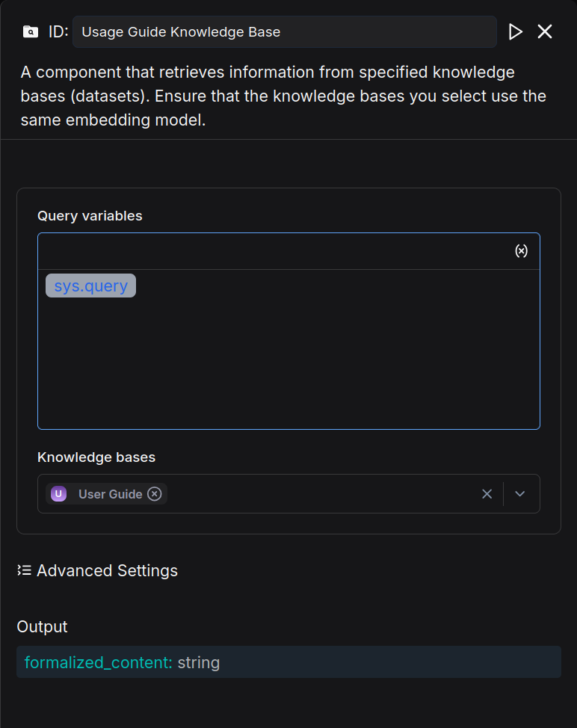Screen dimensions: 577x728
Task: Edit the ID name input field
Action: (284, 32)
